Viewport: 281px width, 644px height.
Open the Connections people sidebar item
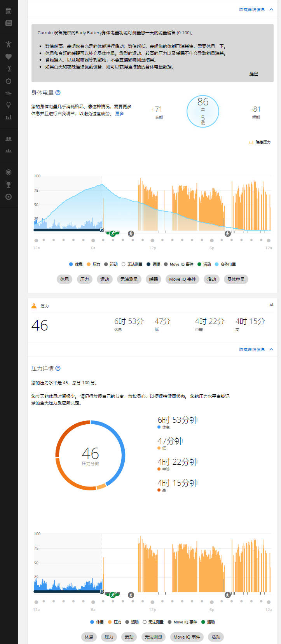coord(9,139)
